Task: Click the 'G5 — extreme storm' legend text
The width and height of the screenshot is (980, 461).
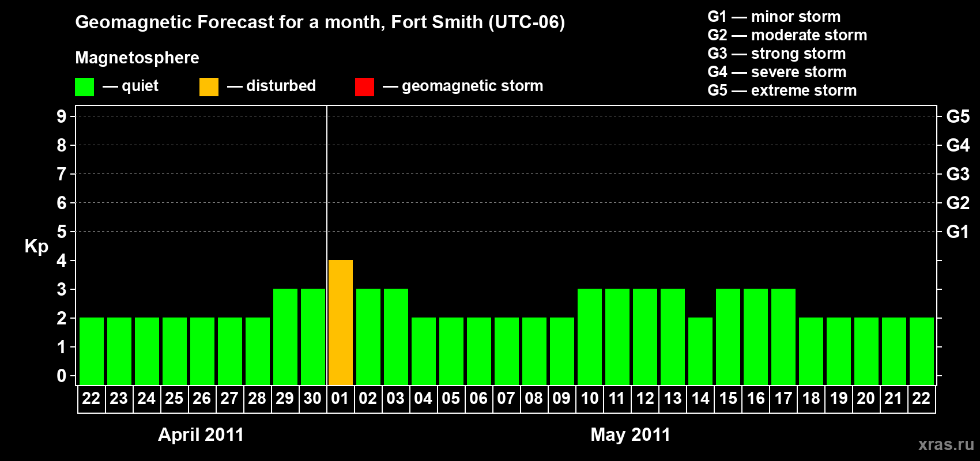Action: point(782,90)
